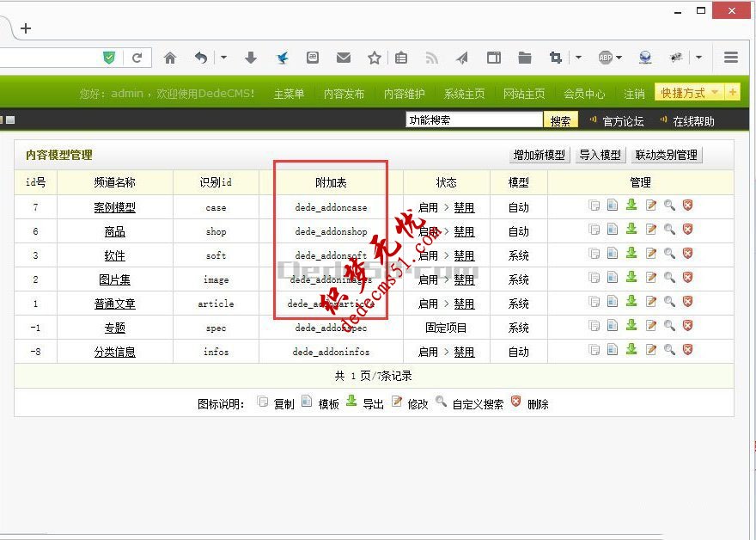
Task: Click the browser refresh icon
Action: click(137, 58)
